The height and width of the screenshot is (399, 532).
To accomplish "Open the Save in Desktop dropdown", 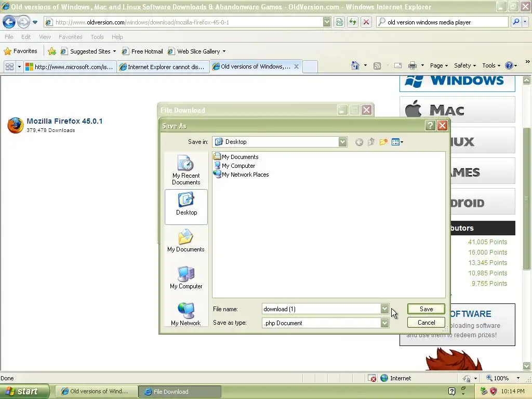I will click(342, 142).
